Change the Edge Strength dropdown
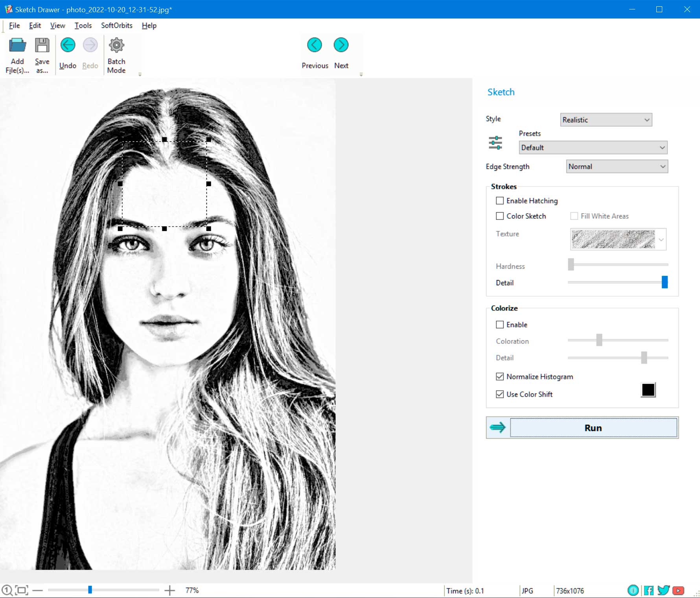 [x=617, y=166]
